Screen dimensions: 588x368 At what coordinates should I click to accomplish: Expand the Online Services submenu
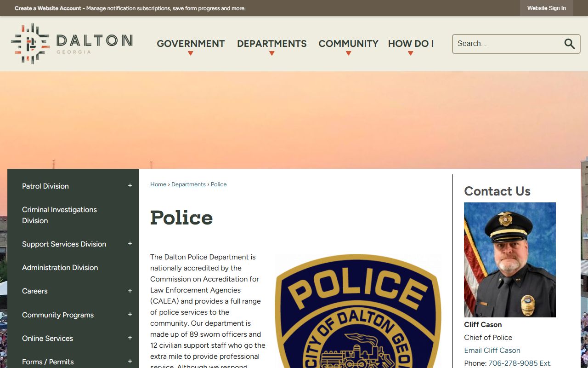[x=130, y=338]
